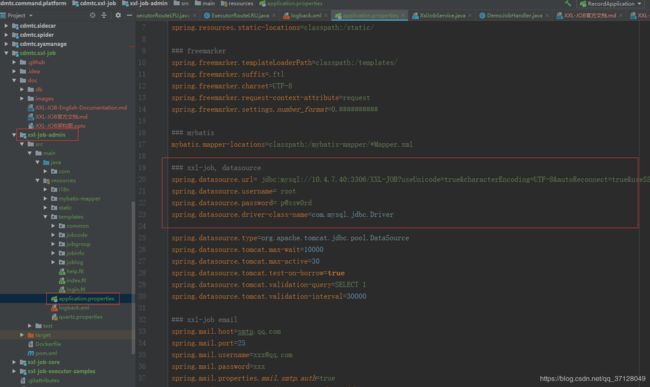
Task: Open Project panel settings gear
Action: [x=118, y=15]
